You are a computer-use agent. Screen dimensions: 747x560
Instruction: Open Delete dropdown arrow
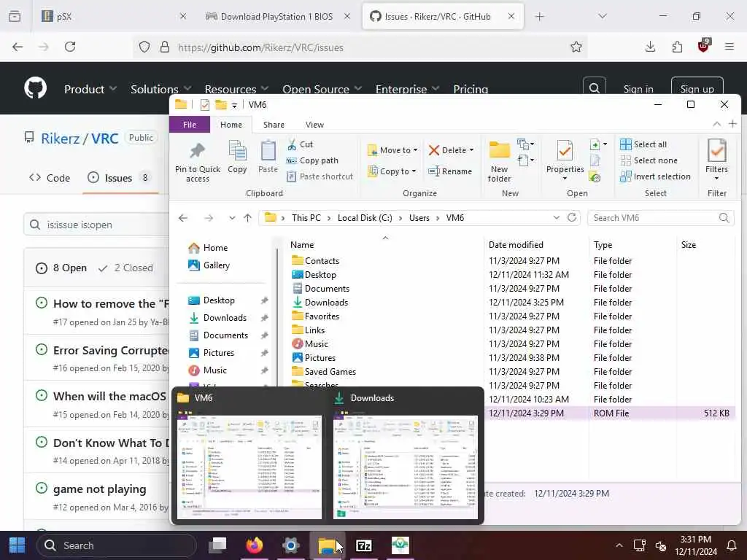pyautogui.click(x=472, y=150)
